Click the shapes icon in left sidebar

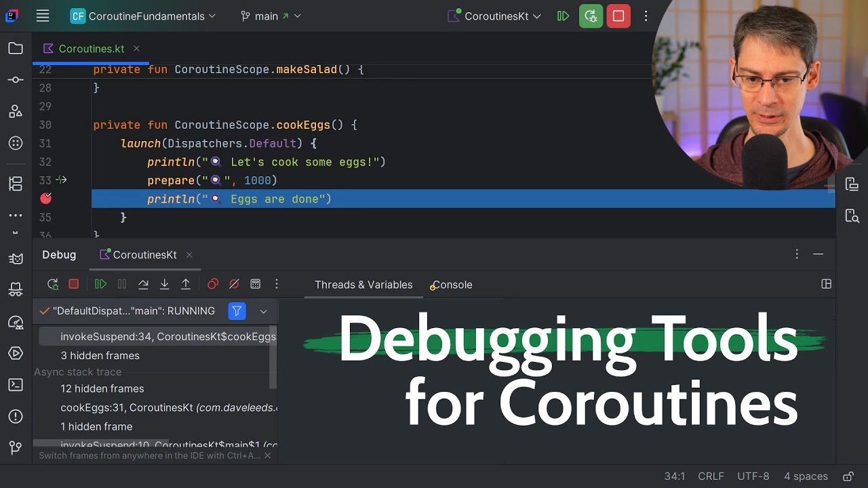pyautogui.click(x=15, y=111)
